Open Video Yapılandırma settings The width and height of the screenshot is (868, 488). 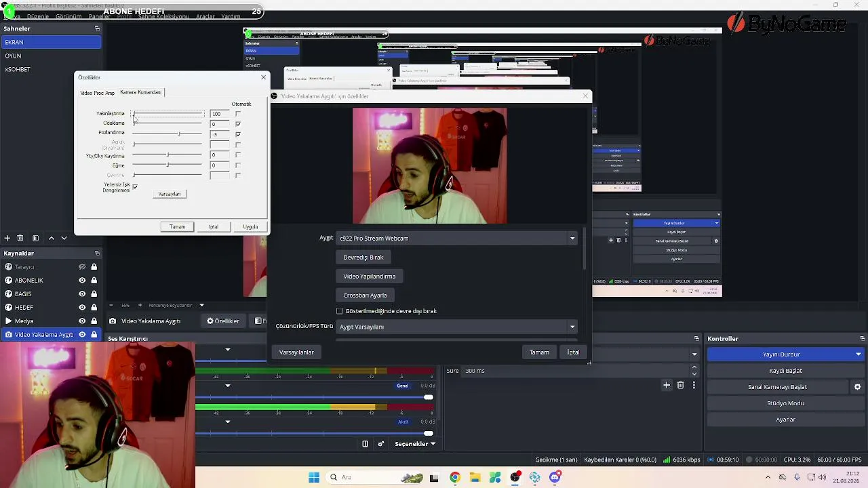(370, 277)
